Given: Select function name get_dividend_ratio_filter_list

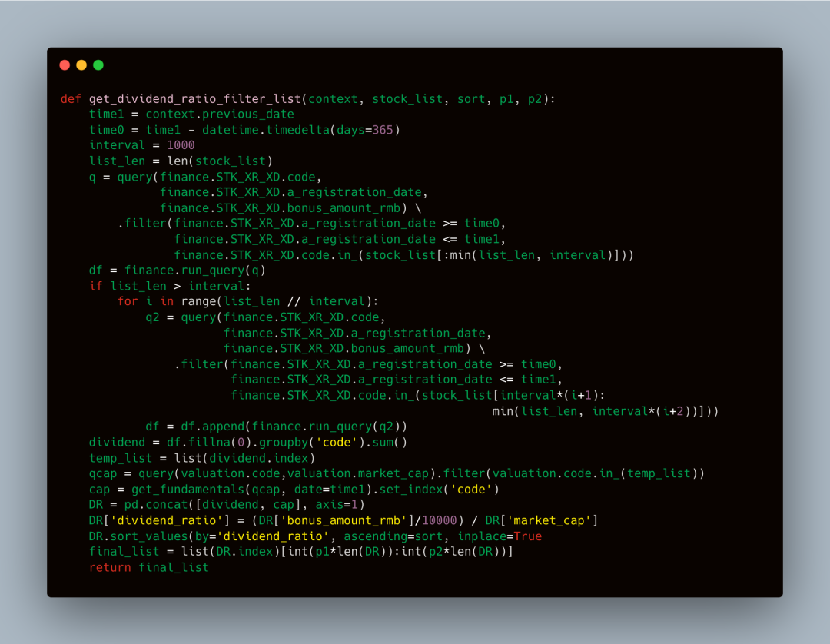Looking at the screenshot, I should pos(194,99).
